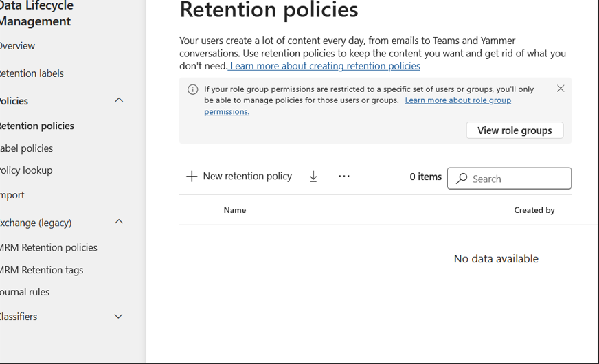Viewport: 599px width, 364px height.
Task: Click the Classifiers section label
Action: (x=19, y=317)
